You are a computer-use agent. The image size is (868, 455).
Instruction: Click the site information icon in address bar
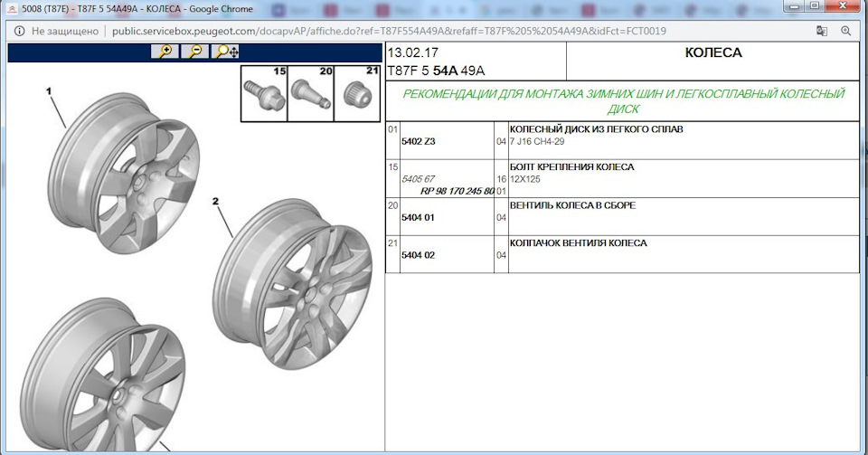pos(19,31)
